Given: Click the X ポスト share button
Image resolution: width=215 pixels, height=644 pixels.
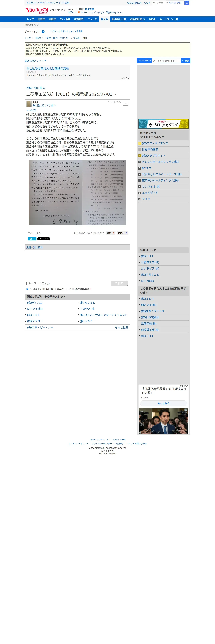Looking at the screenshot, I should [44, 239].
